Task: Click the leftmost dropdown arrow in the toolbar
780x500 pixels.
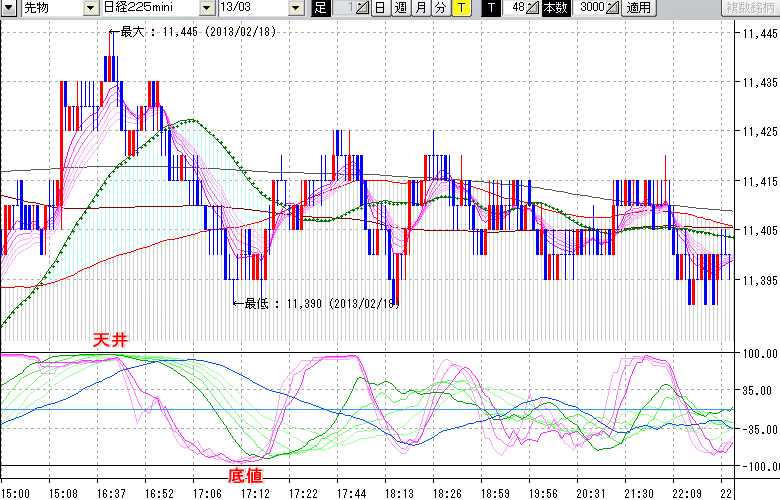Action: (8, 8)
